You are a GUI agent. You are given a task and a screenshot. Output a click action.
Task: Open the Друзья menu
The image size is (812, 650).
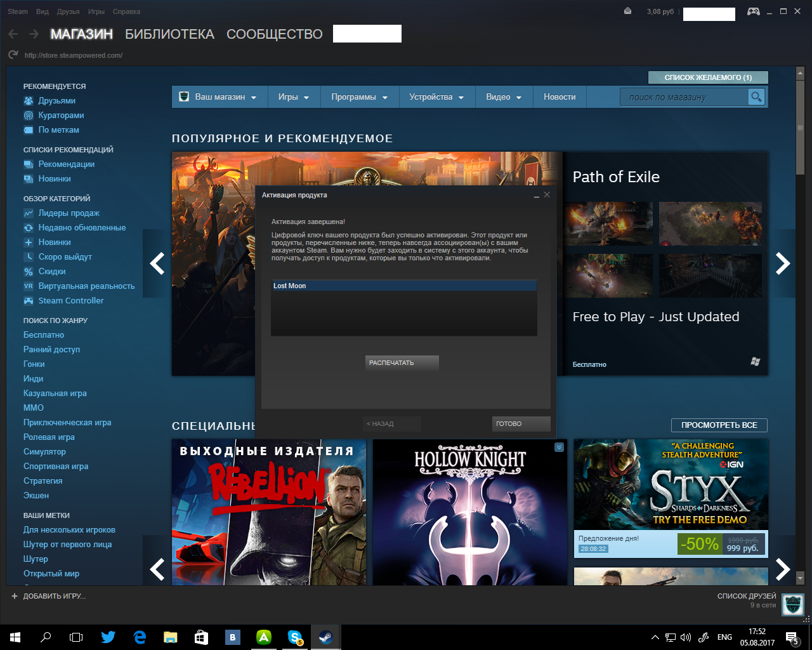[68, 11]
